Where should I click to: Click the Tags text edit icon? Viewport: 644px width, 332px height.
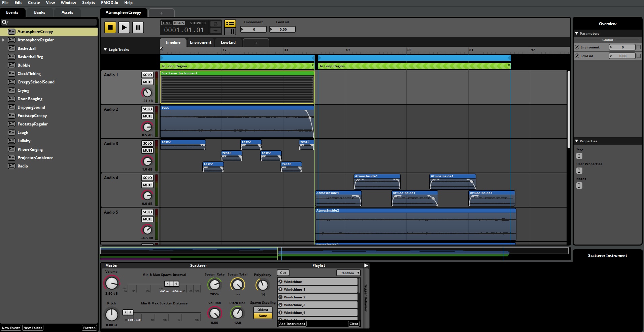(579, 156)
